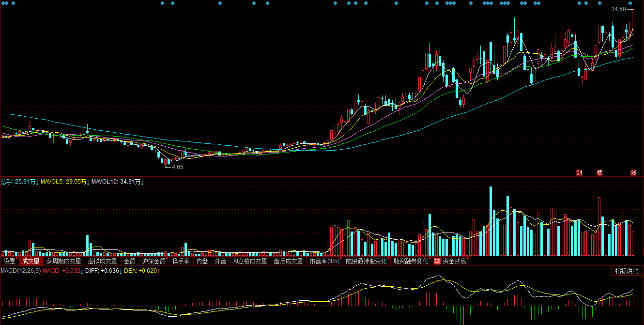Click the 指标说明 button
The image size is (644, 325).
point(627,271)
